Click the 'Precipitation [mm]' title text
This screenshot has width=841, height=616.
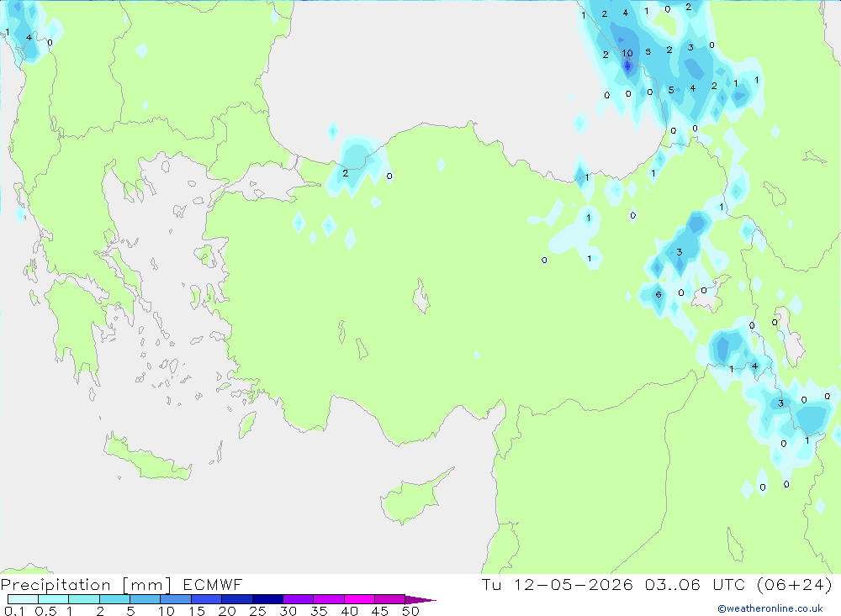pyautogui.click(x=86, y=585)
